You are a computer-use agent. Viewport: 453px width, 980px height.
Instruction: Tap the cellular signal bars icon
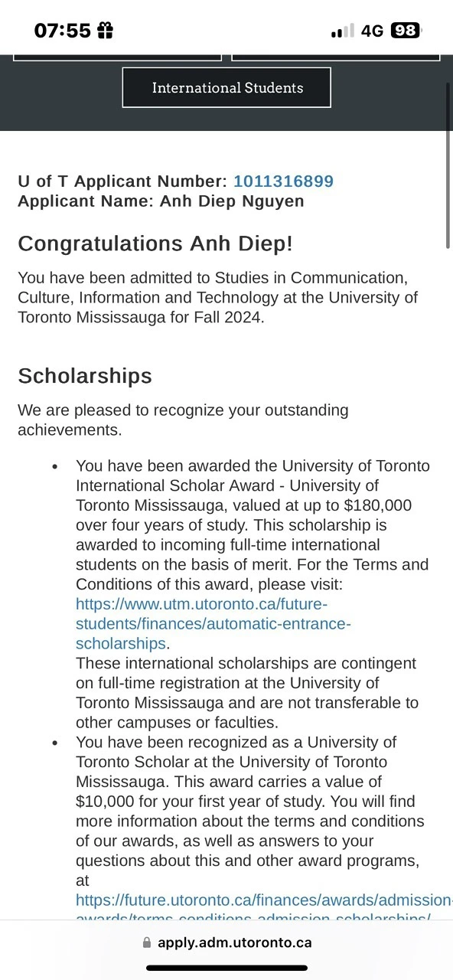[342, 31]
